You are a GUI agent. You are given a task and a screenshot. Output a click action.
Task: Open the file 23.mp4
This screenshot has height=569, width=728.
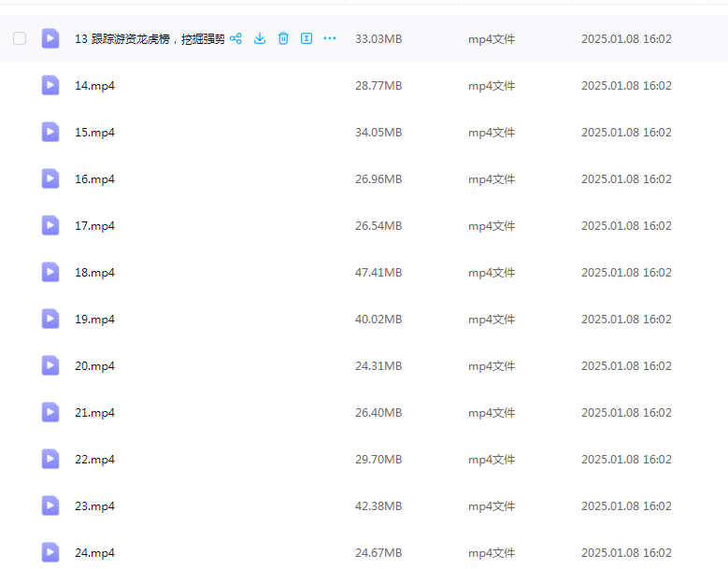tap(94, 506)
